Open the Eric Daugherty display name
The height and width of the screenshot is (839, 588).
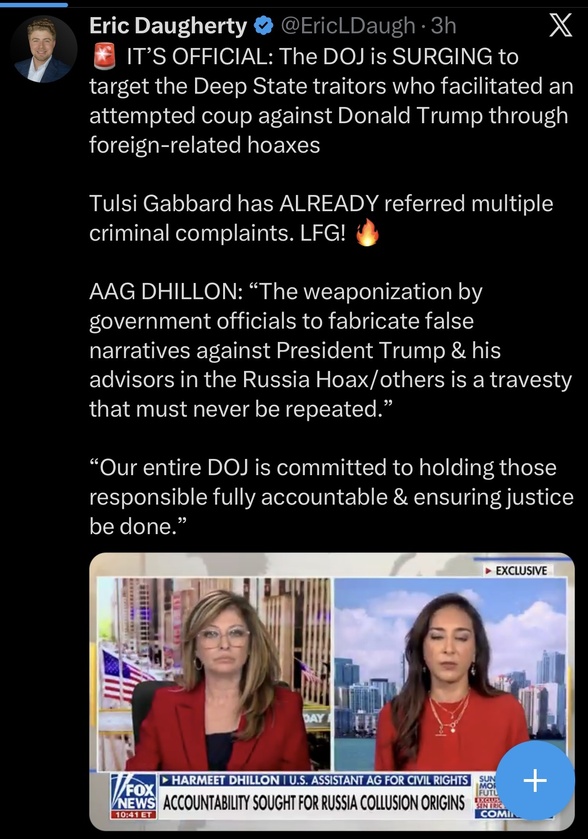(x=168, y=26)
